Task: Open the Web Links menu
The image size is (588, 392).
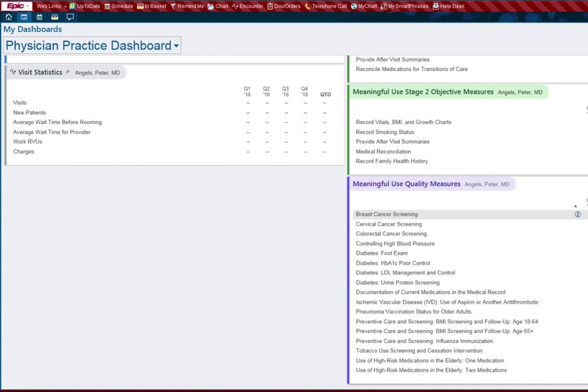Action: click(51, 6)
